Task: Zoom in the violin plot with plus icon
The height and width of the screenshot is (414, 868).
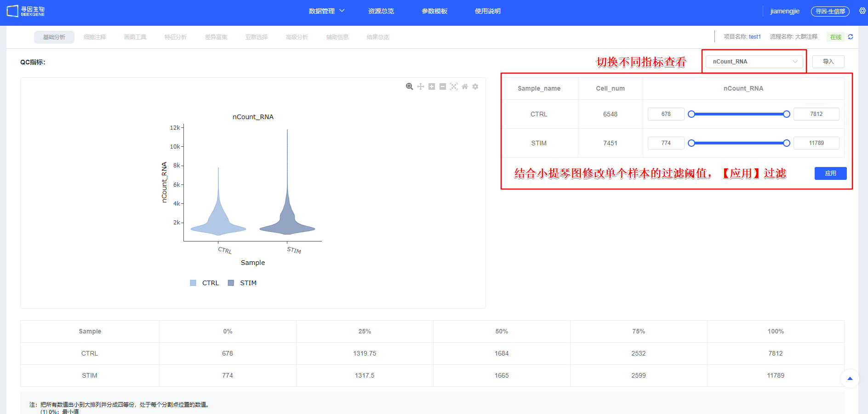Action: click(432, 86)
